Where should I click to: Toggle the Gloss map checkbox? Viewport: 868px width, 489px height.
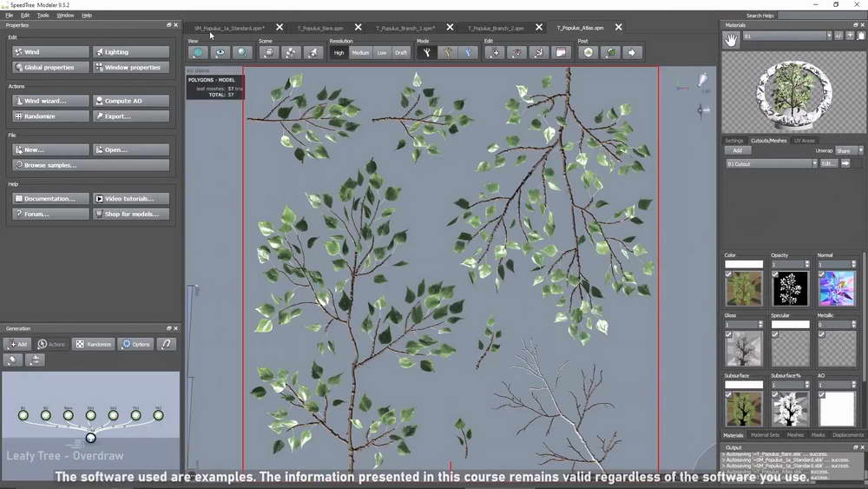tap(728, 334)
